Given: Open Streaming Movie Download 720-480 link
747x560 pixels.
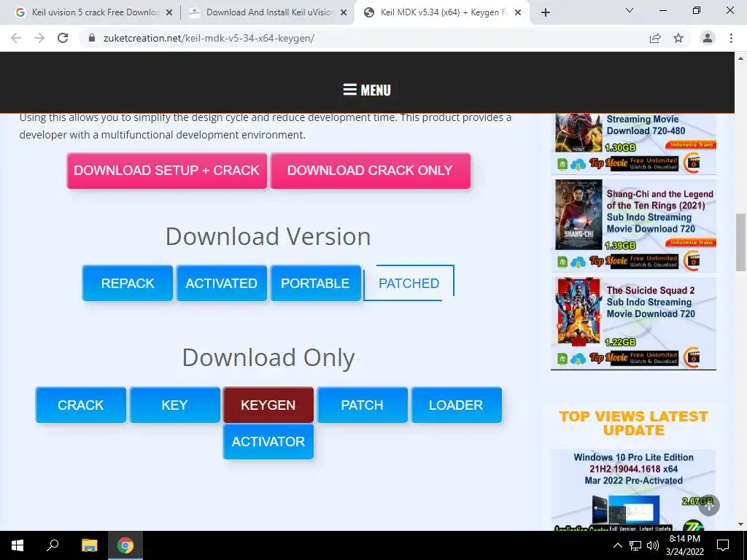Looking at the screenshot, I should pyautogui.click(x=646, y=125).
